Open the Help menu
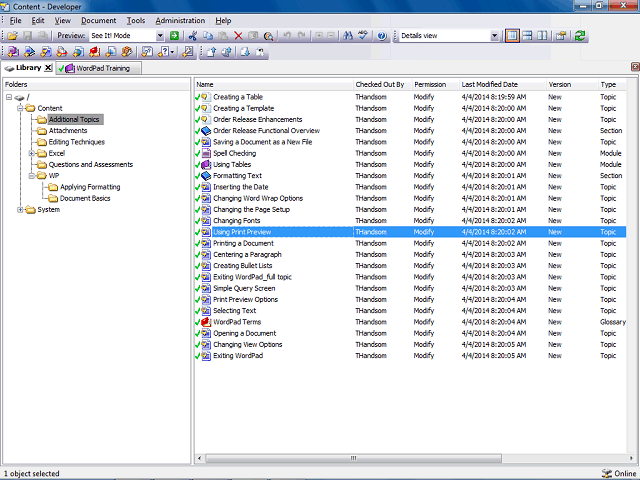 223,20
